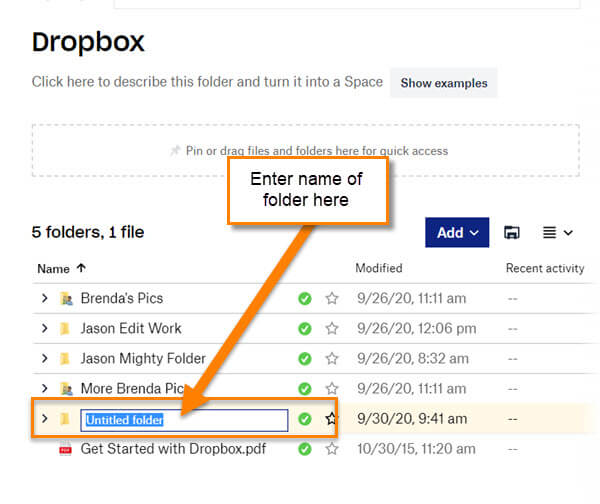Click the Modified column header
Image resolution: width=600 pixels, height=504 pixels.
click(379, 268)
